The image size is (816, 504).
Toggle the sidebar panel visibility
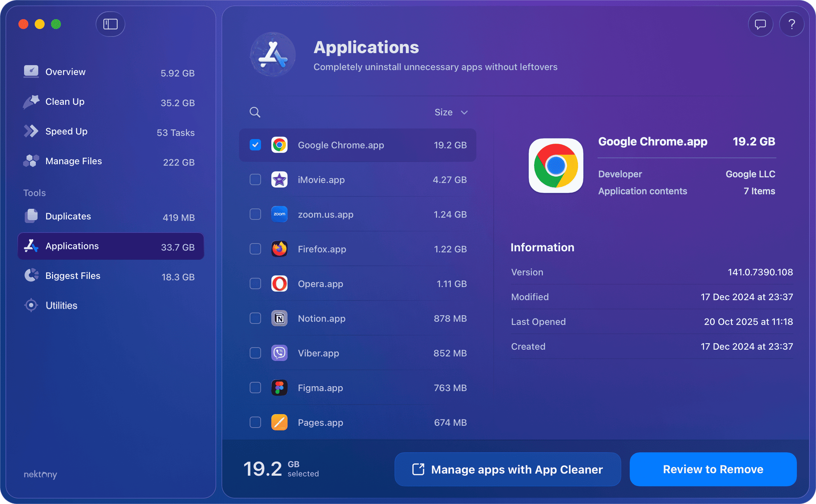click(x=110, y=24)
